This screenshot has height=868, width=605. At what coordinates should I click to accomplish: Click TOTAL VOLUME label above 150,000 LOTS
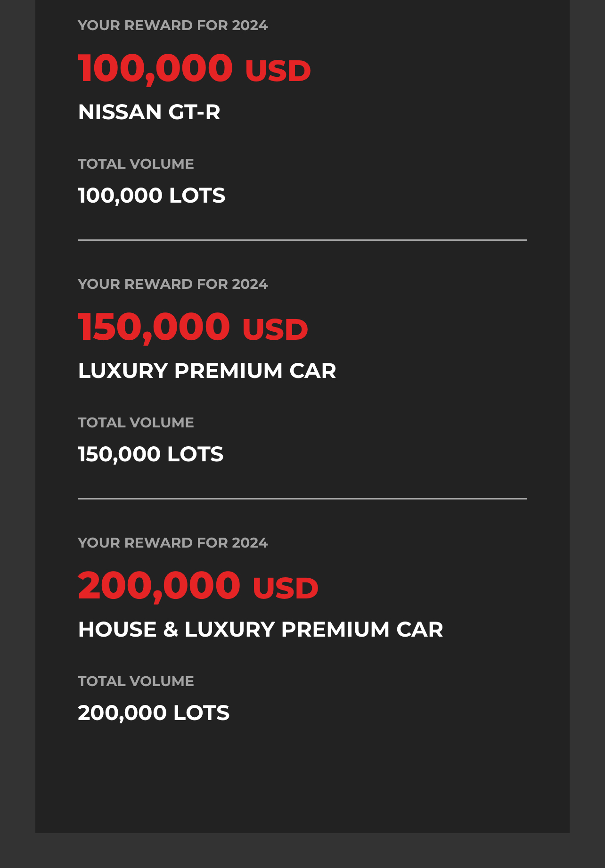coord(136,423)
